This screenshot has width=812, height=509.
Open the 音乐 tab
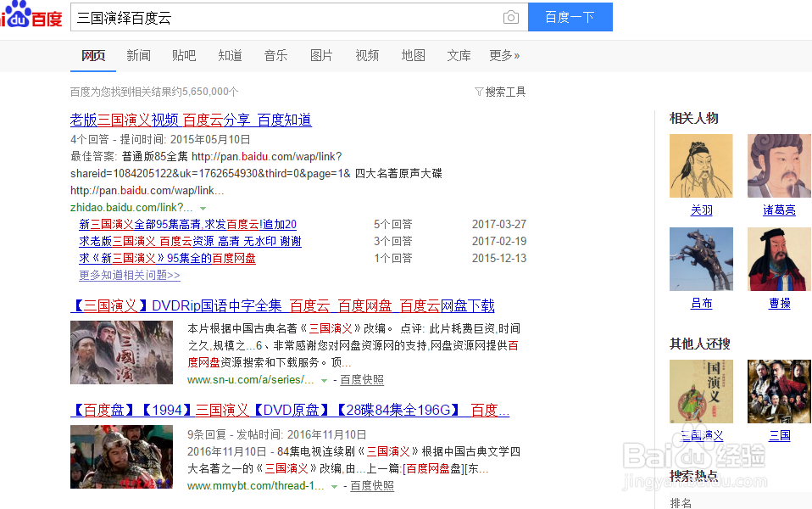click(x=275, y=55)
